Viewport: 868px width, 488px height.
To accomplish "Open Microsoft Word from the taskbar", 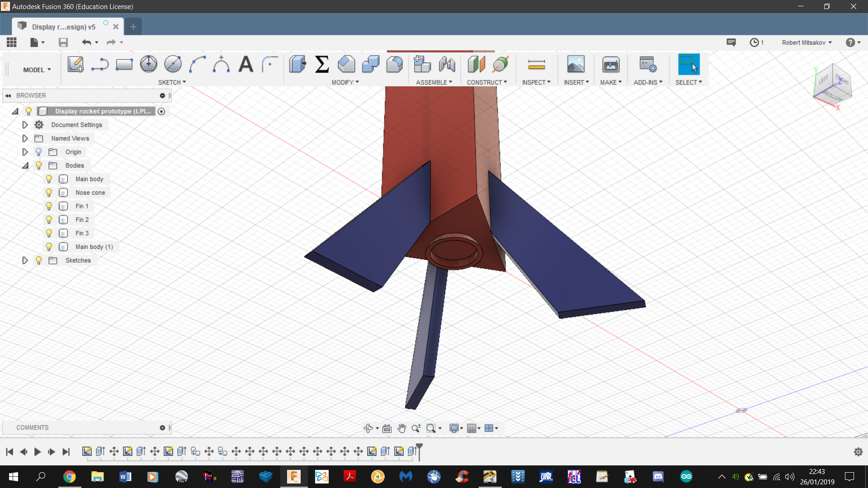I will click(x=125, y=477).
